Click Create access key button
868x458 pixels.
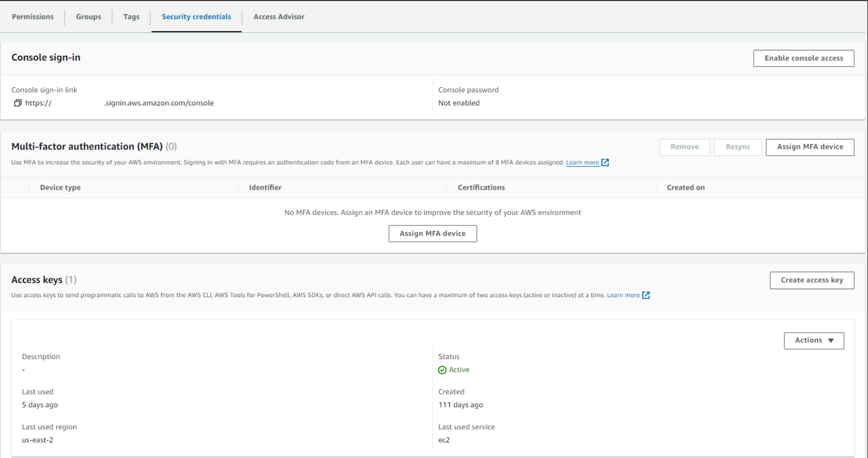click(x=811, y=280)
